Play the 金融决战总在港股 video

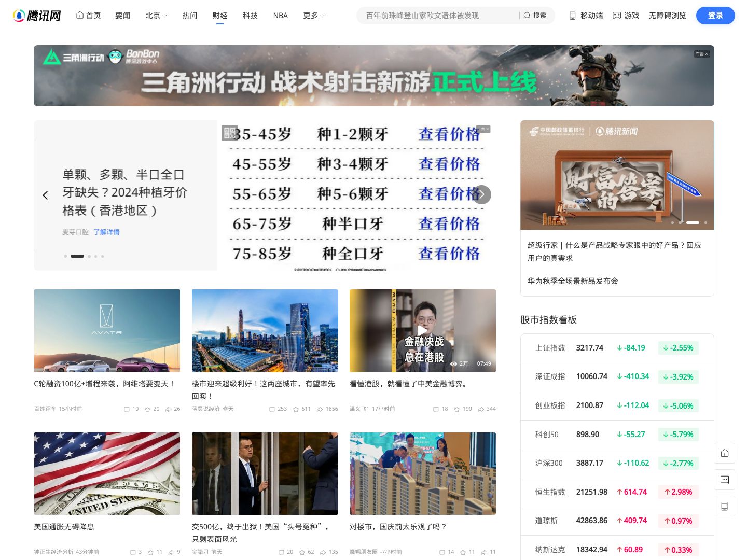423,331
